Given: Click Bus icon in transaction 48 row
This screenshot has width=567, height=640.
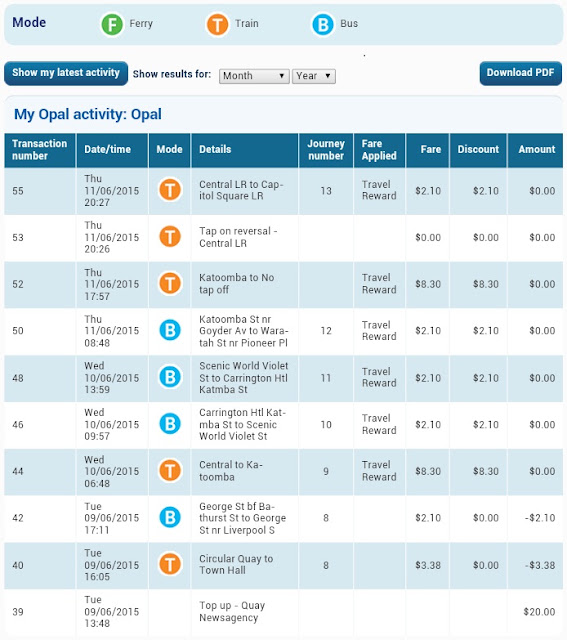Looking at the screenshot, I should pos(170,377).
